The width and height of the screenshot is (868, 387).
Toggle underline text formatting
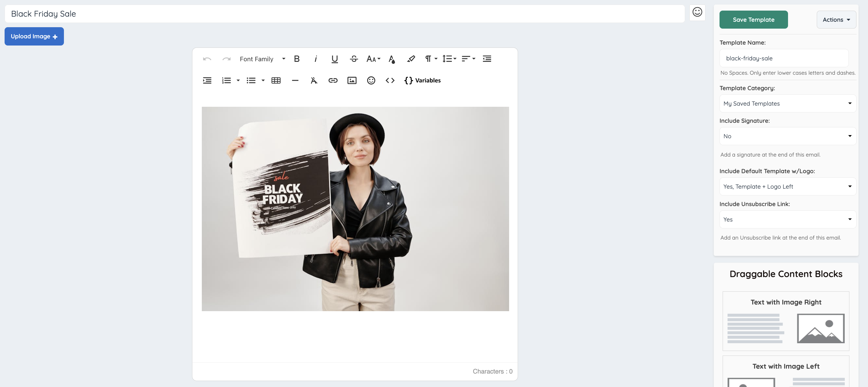point(334,59)
